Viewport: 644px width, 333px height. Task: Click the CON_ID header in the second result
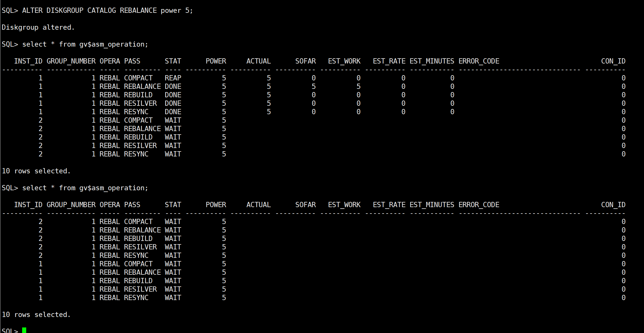point(613,205)
